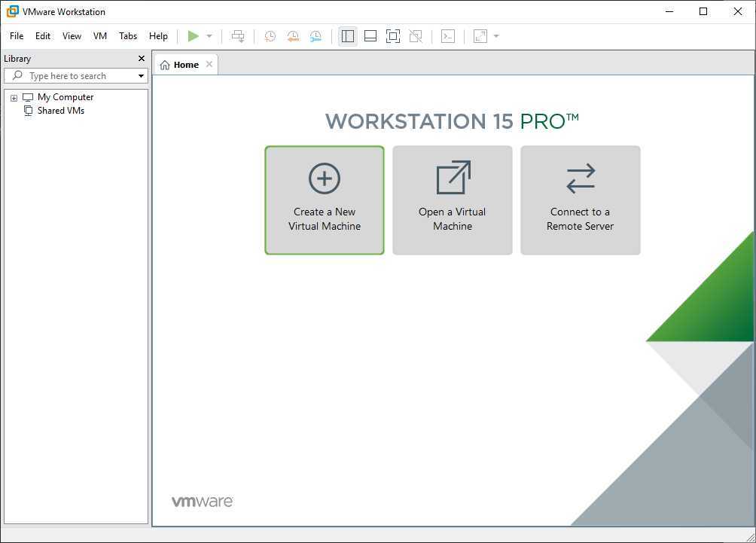
Task: Click Open a Virtual Machine tile
Action: coord(453,200)
